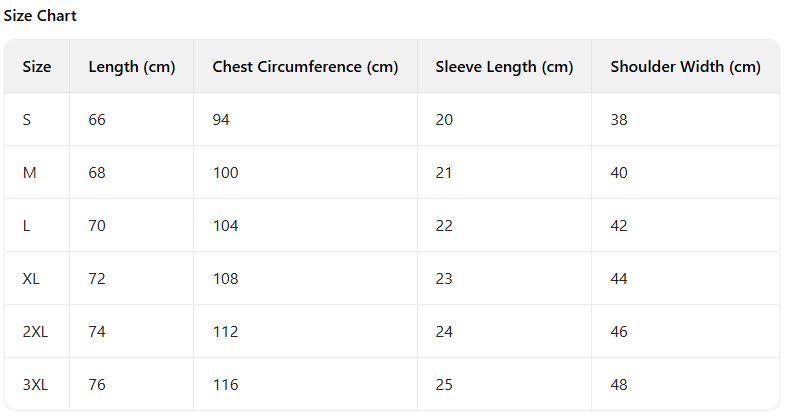This screenshot has height=420, width=809.
Task: Select the Chest Circumference (cm) header
Action: (305, 67)
